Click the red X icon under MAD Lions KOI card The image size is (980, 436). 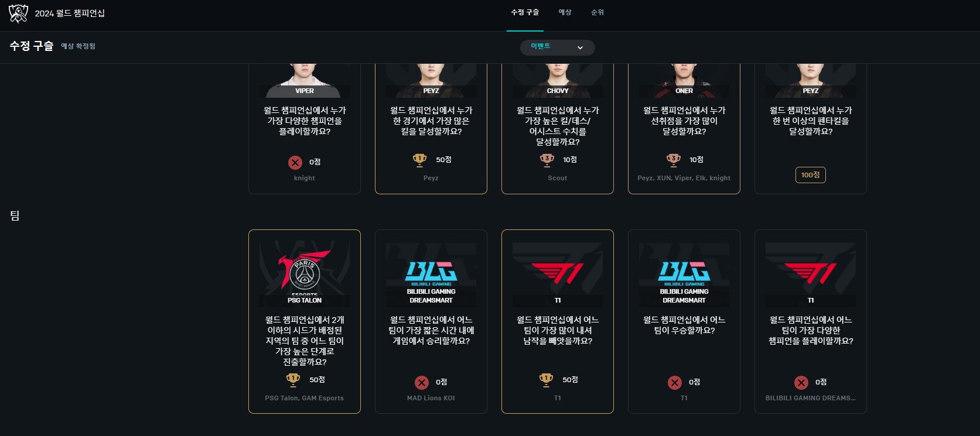coord(422,382)
